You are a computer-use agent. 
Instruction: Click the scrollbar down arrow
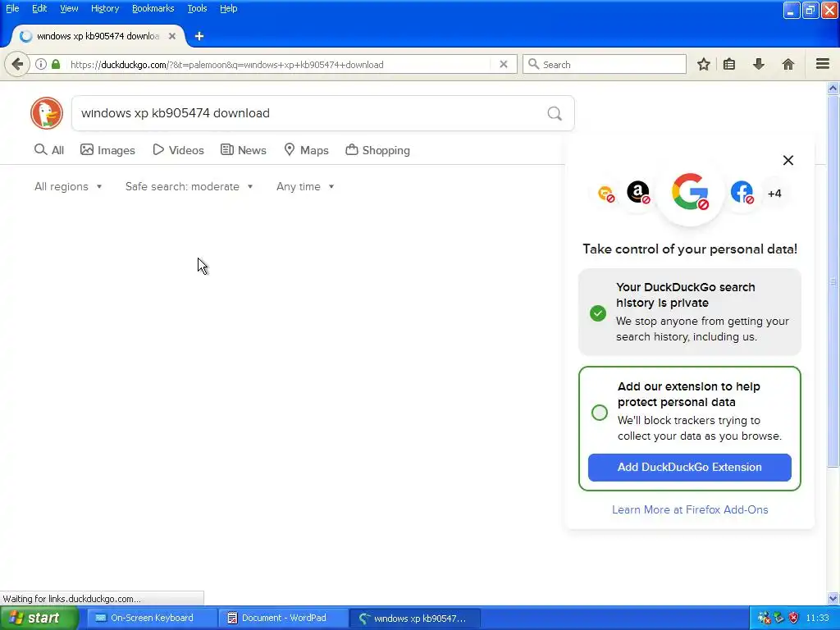(x=833, y=598)
